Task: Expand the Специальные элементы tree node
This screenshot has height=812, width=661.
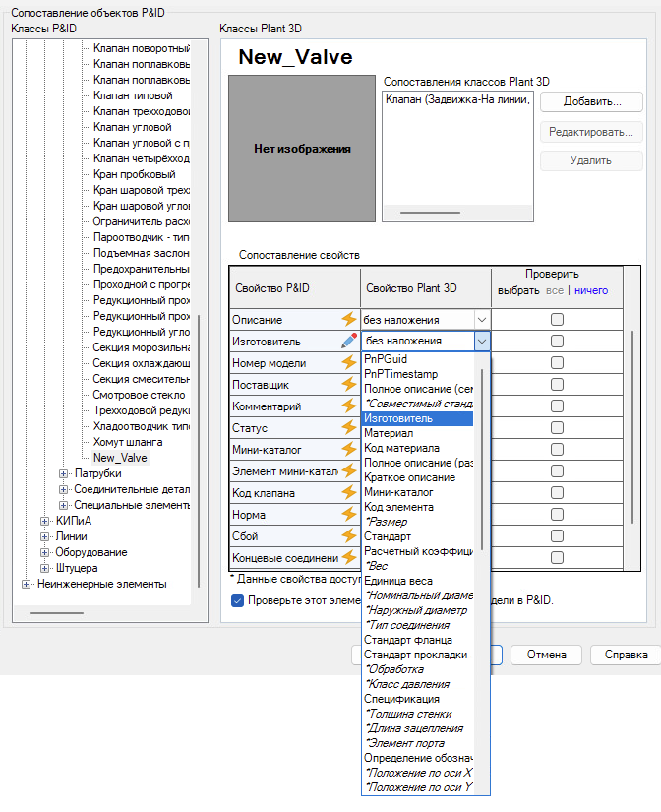Action: tap(63, 505)
